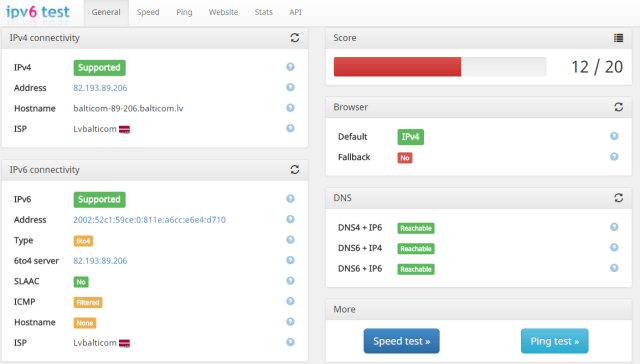The width and height of the screenshot is (640, 364).
Task: Click help icon for IPv4 ISP row
Action: coord(290,128)
